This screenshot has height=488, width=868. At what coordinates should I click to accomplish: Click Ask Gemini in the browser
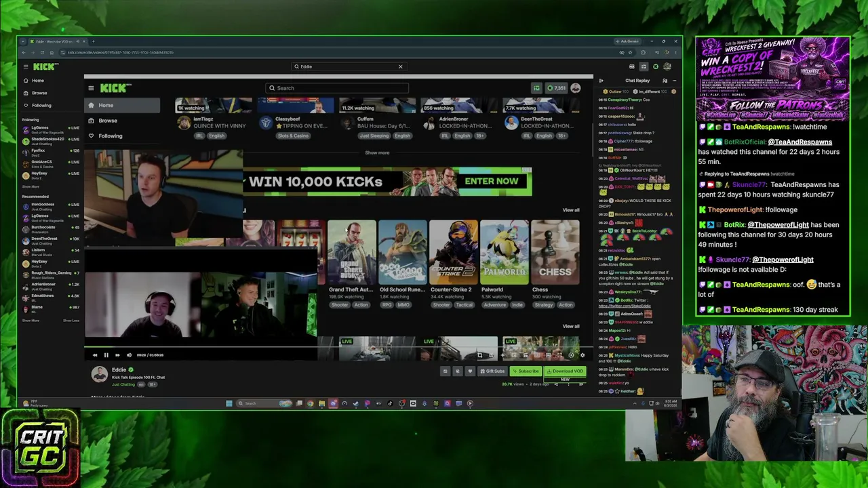pos(627,41)
